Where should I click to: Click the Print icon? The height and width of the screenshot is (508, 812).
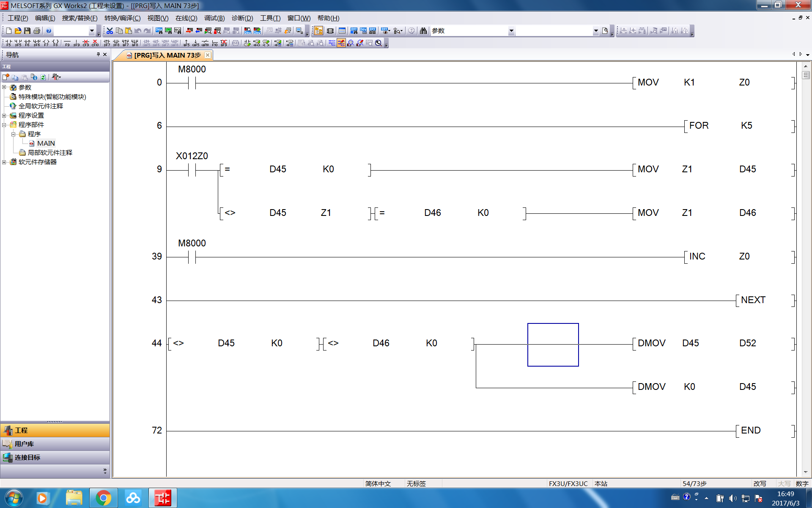[36, 31]
